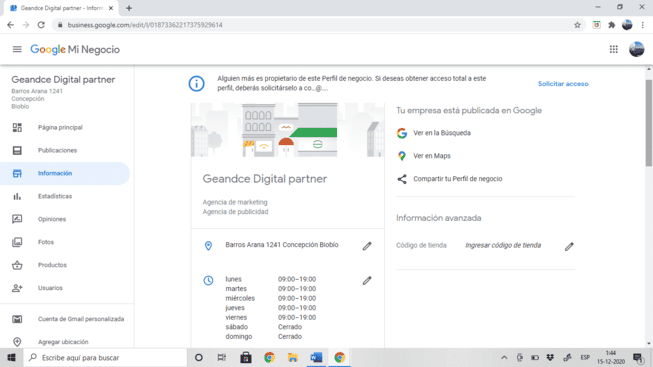Viewport: 653px width, 367px height.
Task: Click Solicitar acceso link
Action: click(x=563, y=84)
